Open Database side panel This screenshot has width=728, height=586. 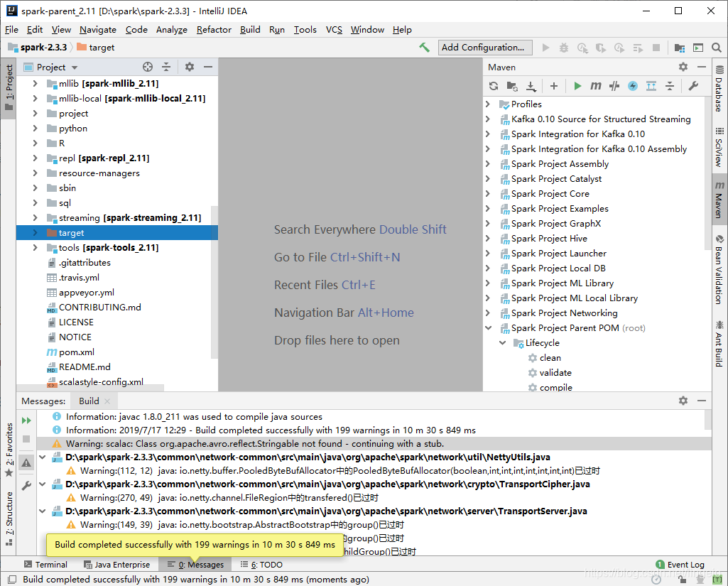click(x=719, y=89)
